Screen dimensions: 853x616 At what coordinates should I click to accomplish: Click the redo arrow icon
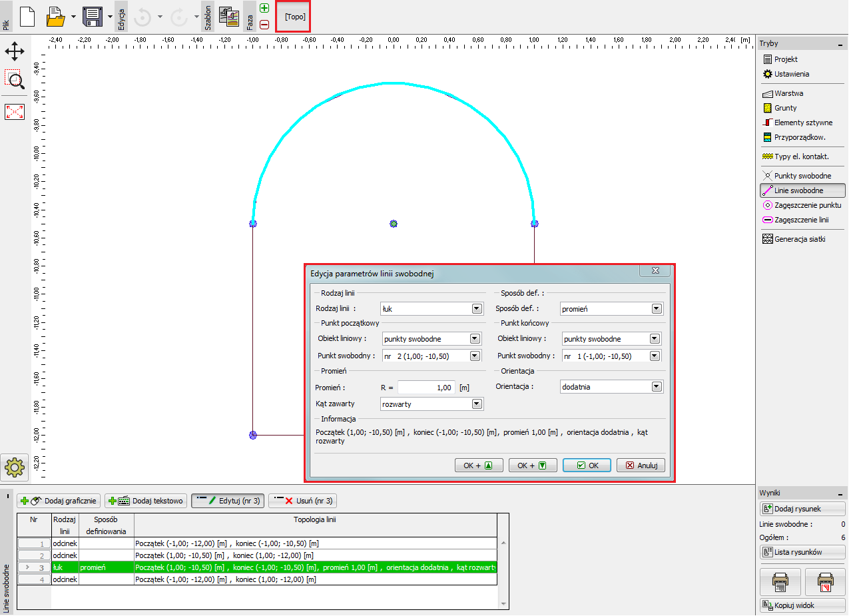tap(178, 17)
